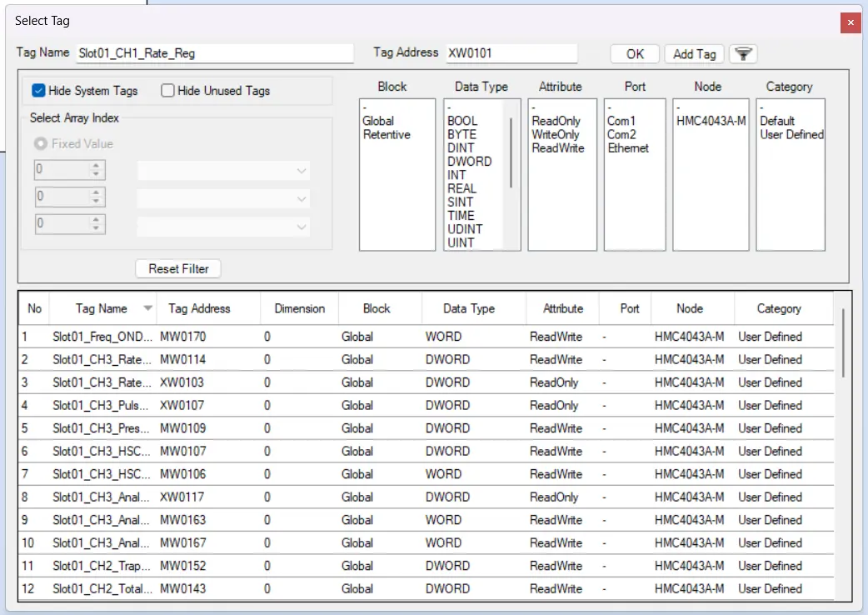Uncheck Hide System Tags checkbox

pos(38,90)
